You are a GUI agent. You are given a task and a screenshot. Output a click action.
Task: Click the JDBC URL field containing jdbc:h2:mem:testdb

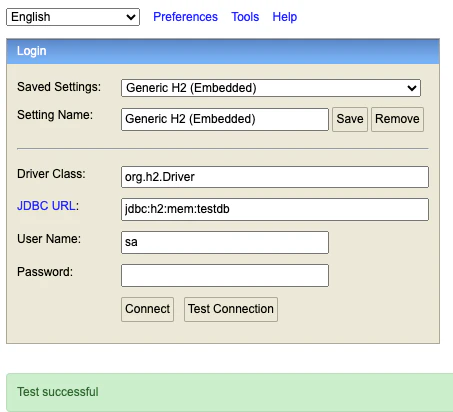point(275,209)
